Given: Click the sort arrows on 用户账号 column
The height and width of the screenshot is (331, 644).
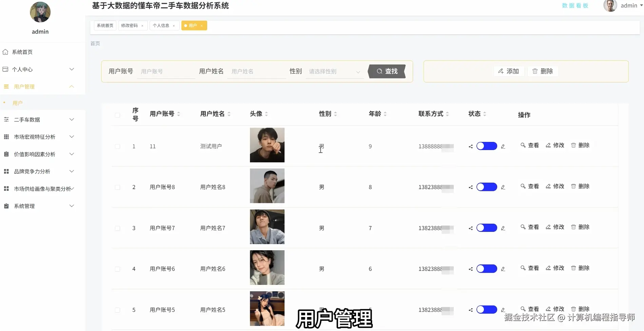Looking at the screenshot, I should pos(178,114).
